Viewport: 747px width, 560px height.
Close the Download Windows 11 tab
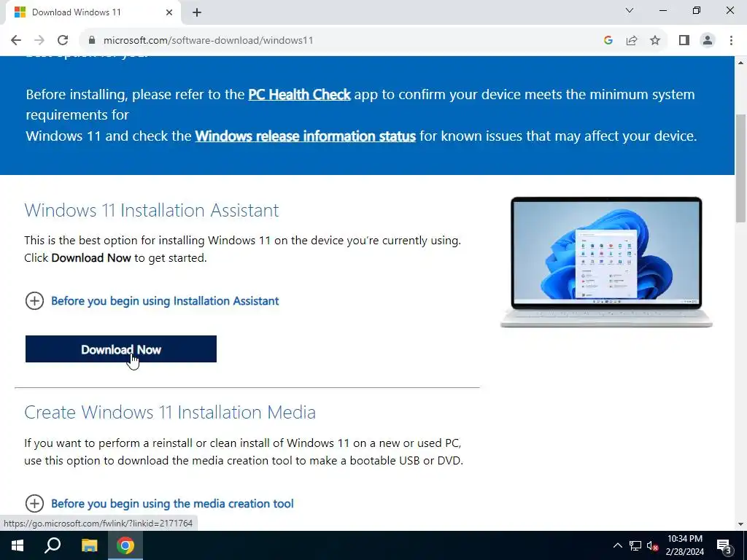[x=169, y=13]
